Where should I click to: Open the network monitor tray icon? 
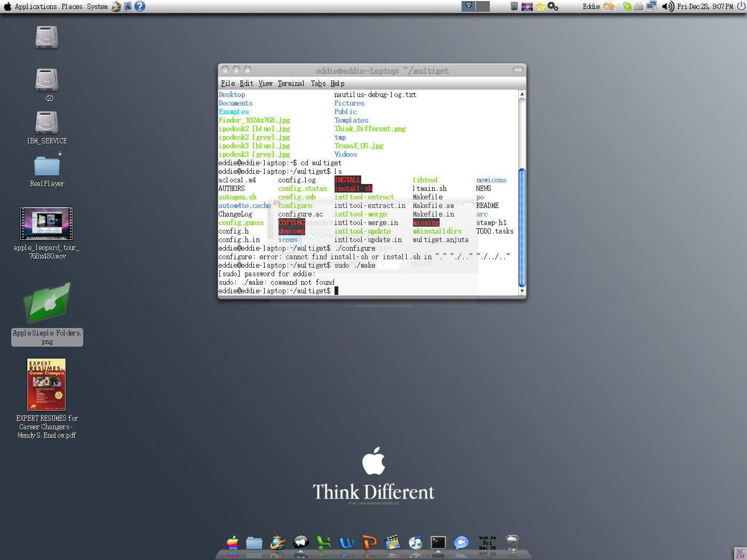coord(651,6)
